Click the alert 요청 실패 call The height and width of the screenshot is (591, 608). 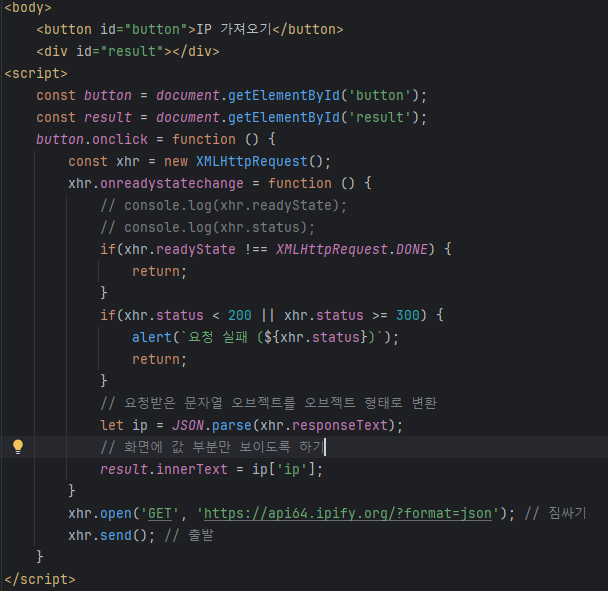click(x=265, y=337)
